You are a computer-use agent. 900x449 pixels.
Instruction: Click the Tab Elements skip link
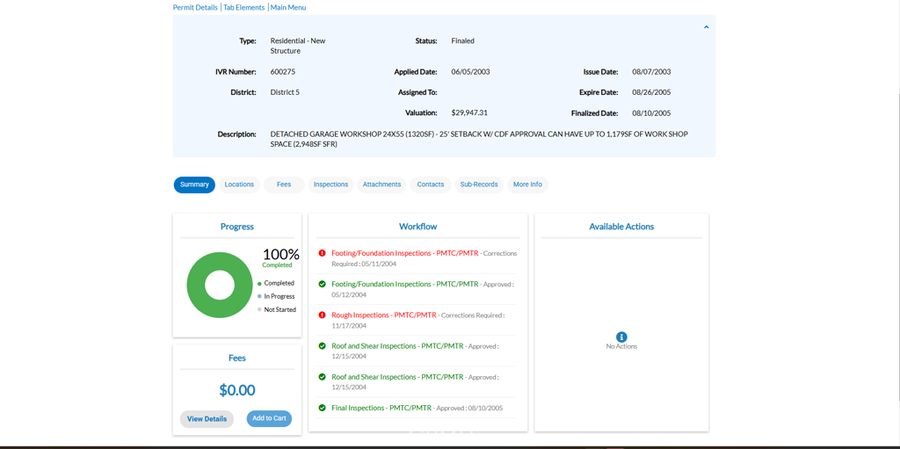point(244,7)
